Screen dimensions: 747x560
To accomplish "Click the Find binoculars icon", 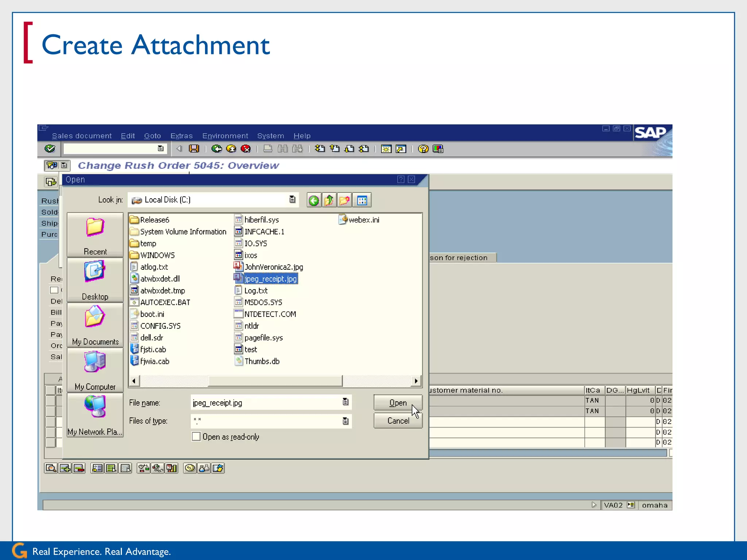I will click(283, 149).
